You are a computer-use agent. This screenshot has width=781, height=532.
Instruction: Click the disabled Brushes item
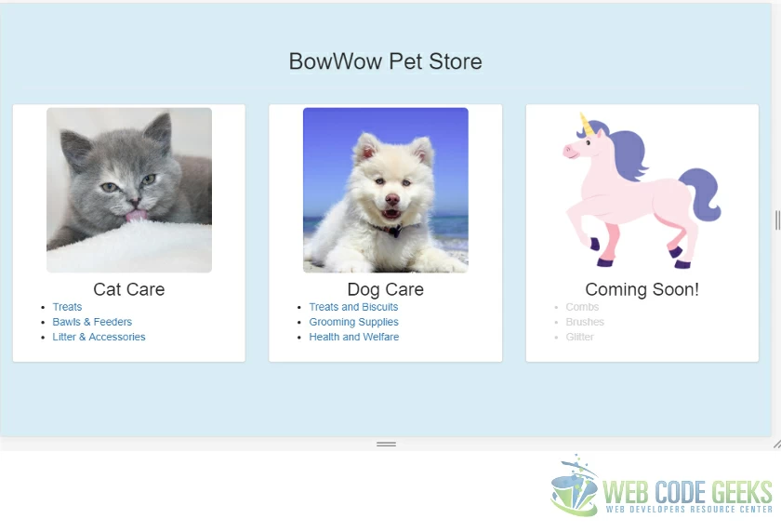(585, 322)
